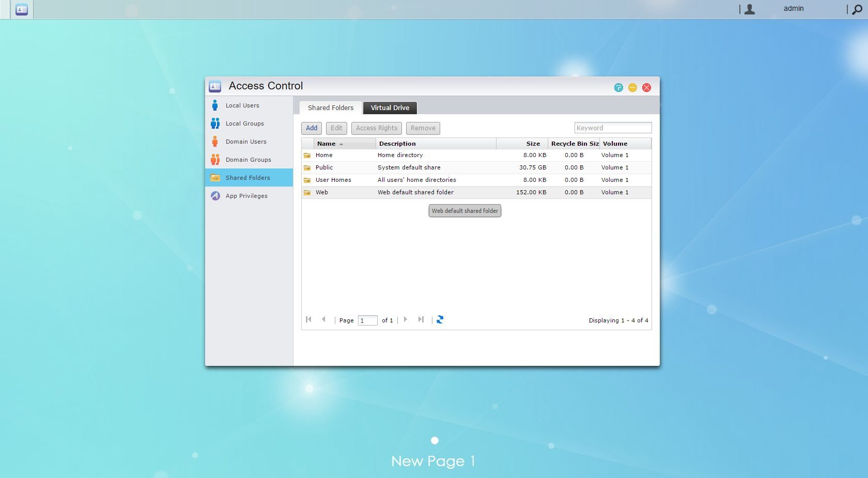Click the Access Rights button
This screenshot has height=478, width=868.
(377, 128)
